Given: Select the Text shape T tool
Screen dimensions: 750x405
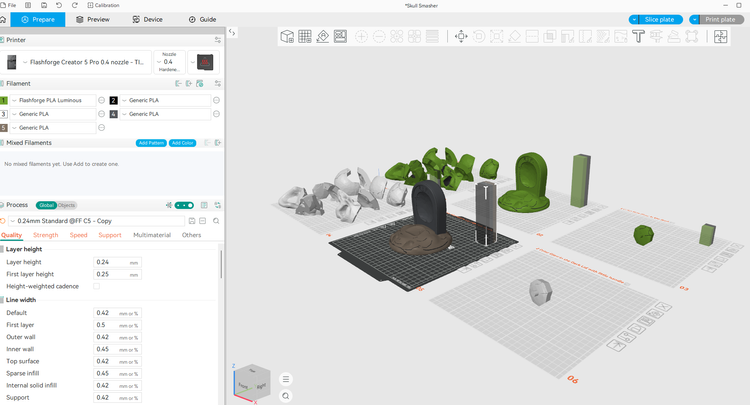Looking at the screenshot, I should [638, 36].
